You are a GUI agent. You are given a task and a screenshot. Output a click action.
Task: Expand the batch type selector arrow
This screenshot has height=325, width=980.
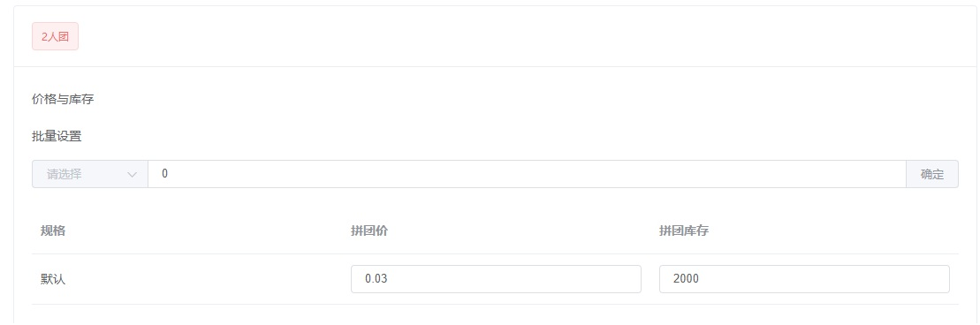(x=132, y=174)
